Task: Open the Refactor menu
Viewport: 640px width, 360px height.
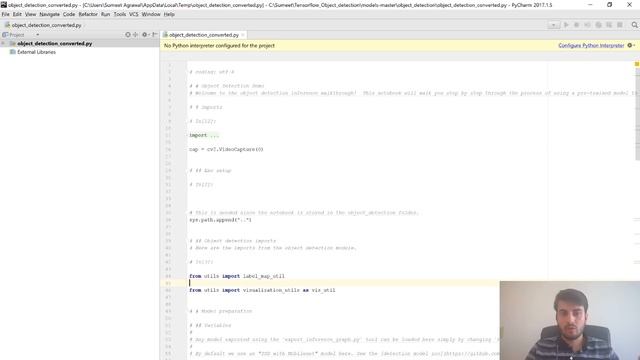Action: pos(88,14)
